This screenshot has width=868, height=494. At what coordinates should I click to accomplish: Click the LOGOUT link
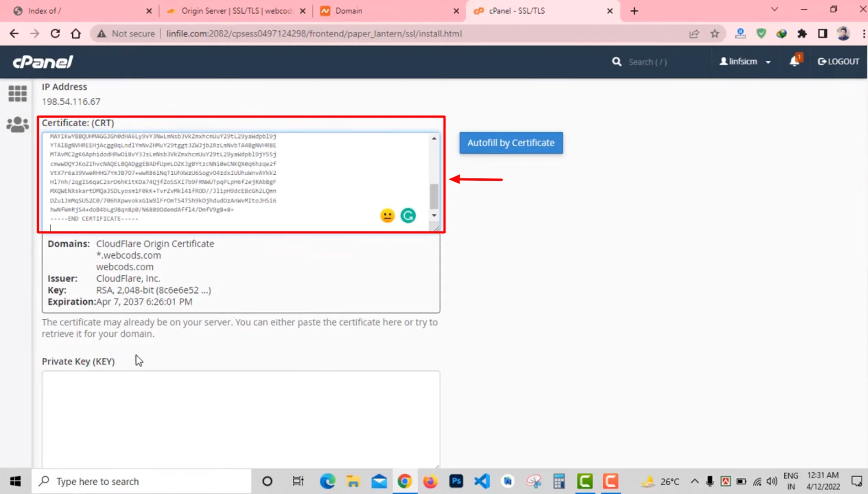(838, 61)
